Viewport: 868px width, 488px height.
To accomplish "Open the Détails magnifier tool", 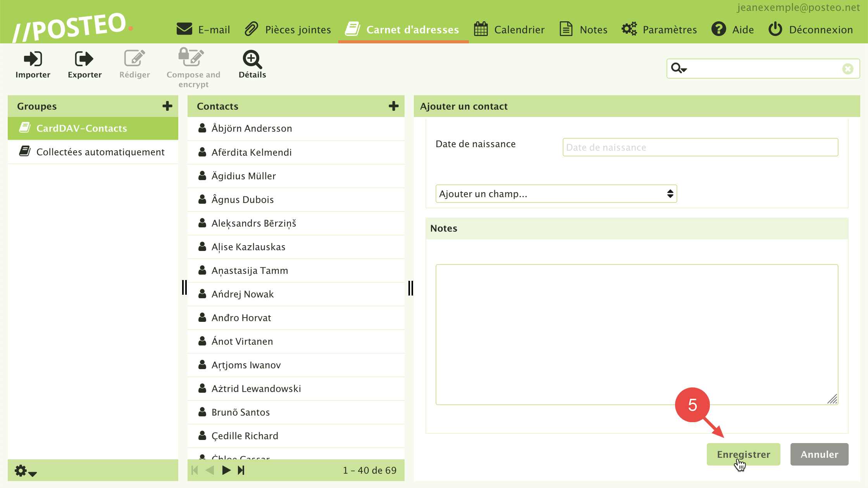I will coord(252,65).
